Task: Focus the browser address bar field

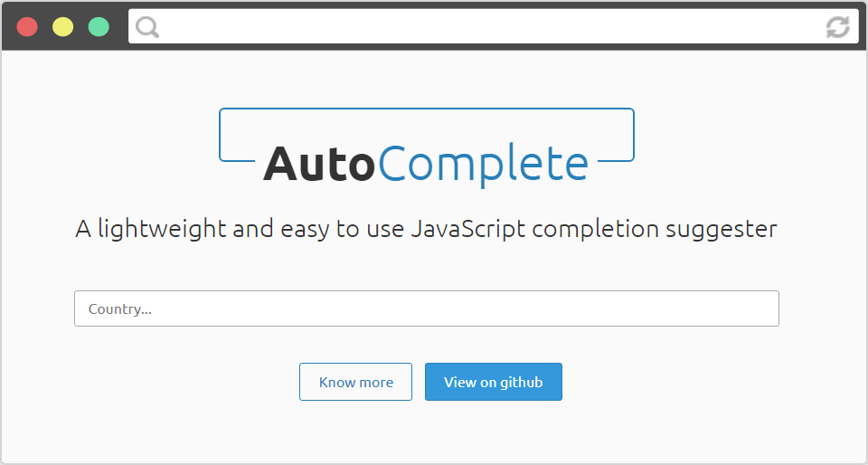Action: pyautogui.click(x=494, y=26)
